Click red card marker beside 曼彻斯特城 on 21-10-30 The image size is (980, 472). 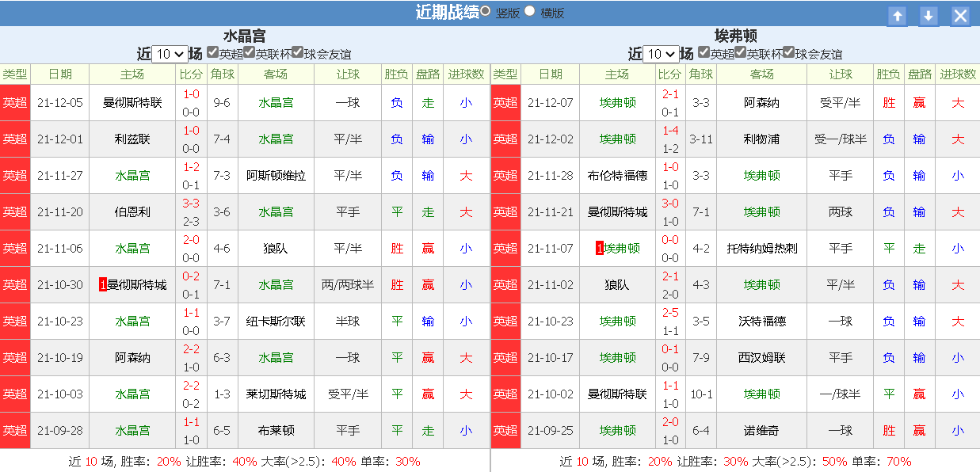click(x=103, y=284)
